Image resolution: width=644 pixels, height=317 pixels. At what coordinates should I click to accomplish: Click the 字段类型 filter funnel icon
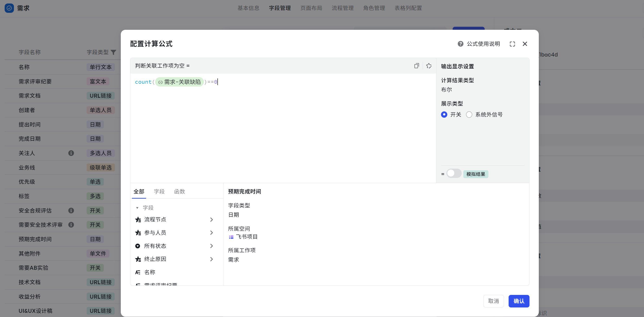coord(114,52)
